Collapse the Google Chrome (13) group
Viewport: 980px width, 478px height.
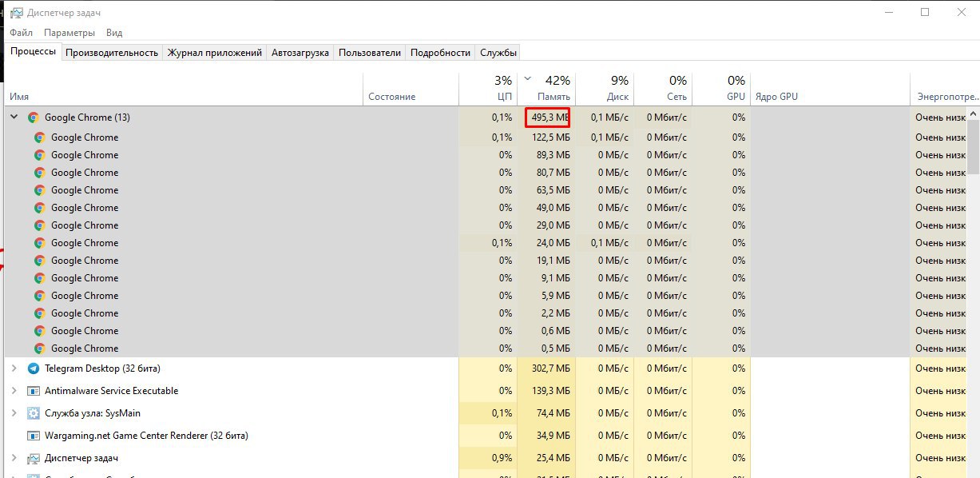14,118
